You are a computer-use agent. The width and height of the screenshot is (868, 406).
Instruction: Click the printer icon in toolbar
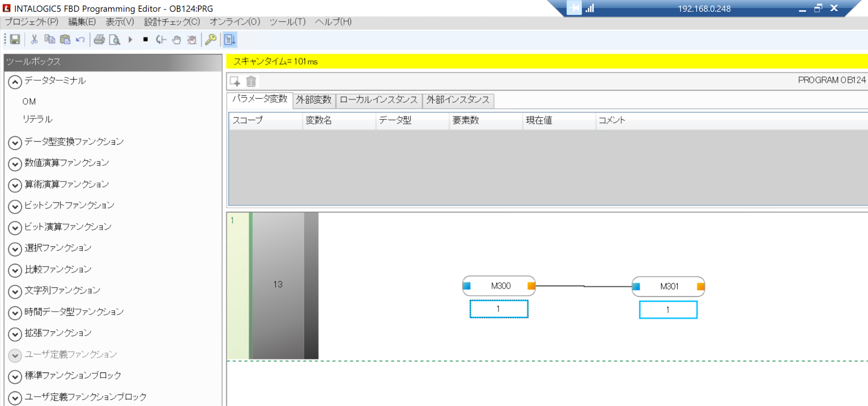(99, 40)
